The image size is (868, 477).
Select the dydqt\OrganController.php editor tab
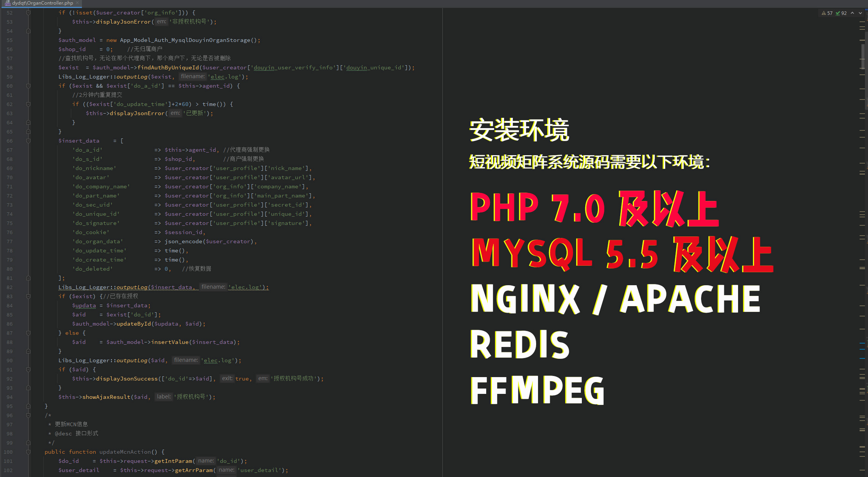[x=42, y=3]
